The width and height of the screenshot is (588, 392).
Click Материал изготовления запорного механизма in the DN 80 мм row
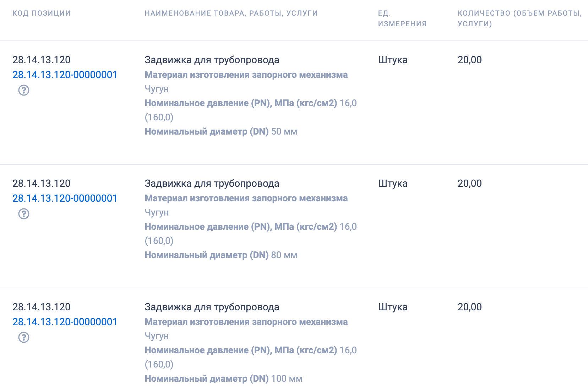tap(246, 198)
